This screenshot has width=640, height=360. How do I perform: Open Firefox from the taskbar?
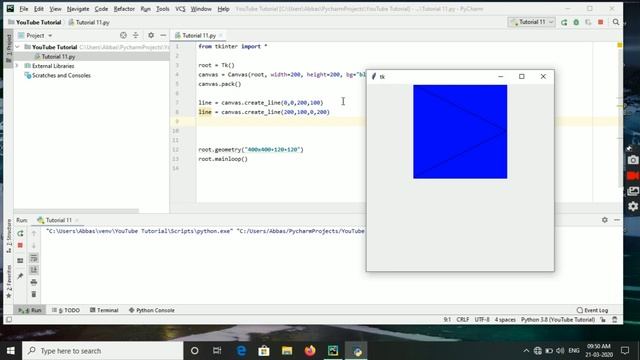coord(310,351)
